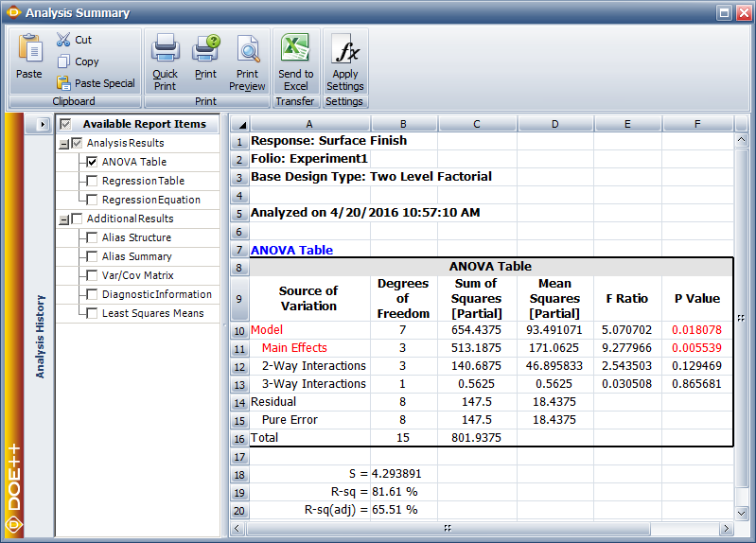Viewport: 756px width, 543px height.
Task: Select the Response: Surface Finish cell
Action: pos(329,140)
